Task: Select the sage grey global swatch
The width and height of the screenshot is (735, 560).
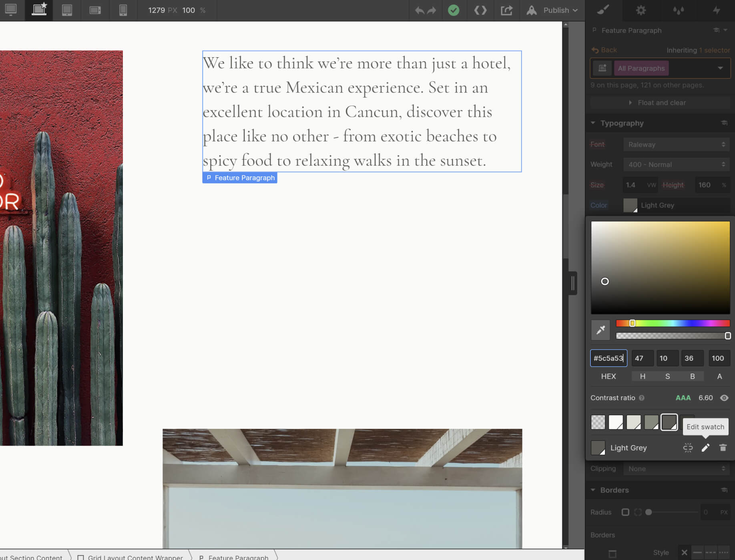Action: pyautogui.click(x=651, y=422)
